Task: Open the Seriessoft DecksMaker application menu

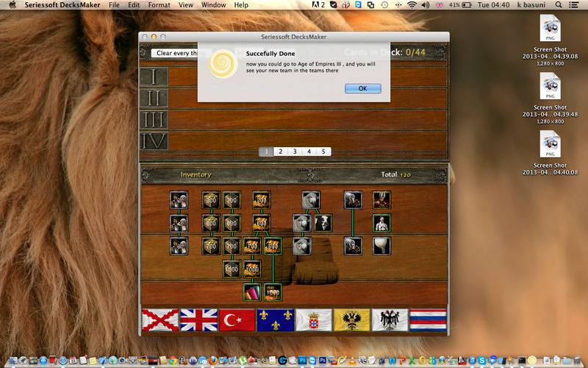Action: pos(62,5)
